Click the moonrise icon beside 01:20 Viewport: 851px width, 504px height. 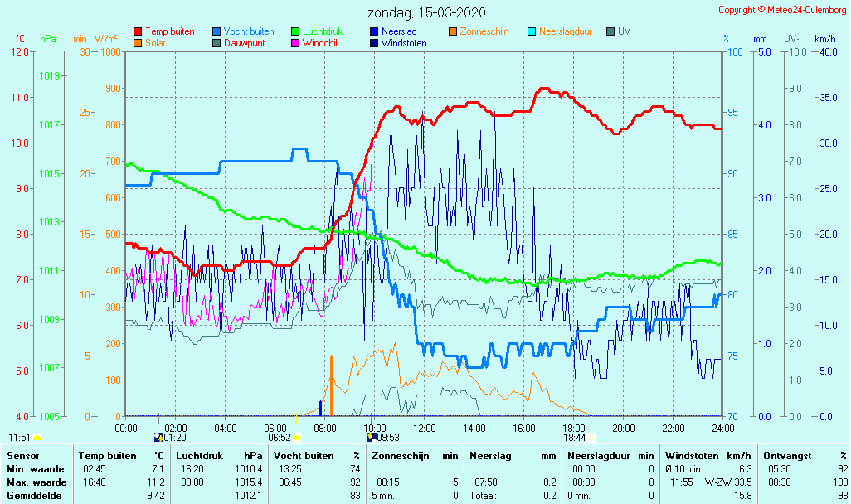pyautogui.click(x=158, y=437)
